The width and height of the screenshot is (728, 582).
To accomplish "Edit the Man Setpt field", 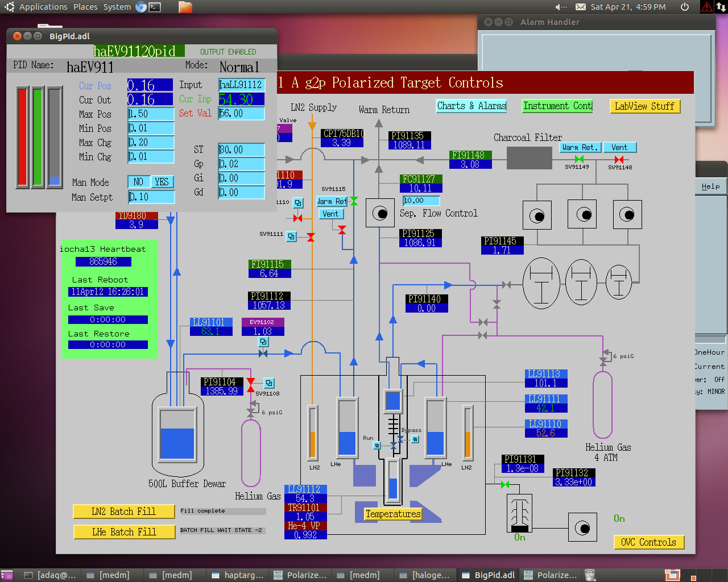I will (x=151, y=197).
